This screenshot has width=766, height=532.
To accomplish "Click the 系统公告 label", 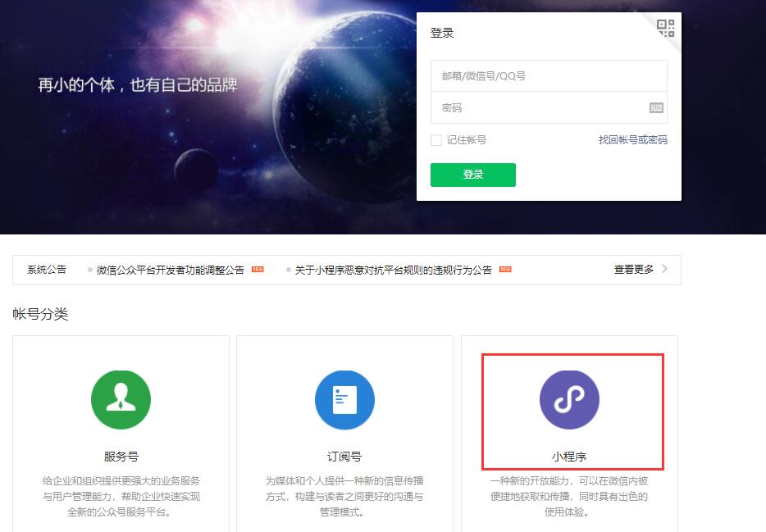I will [47, 270].
